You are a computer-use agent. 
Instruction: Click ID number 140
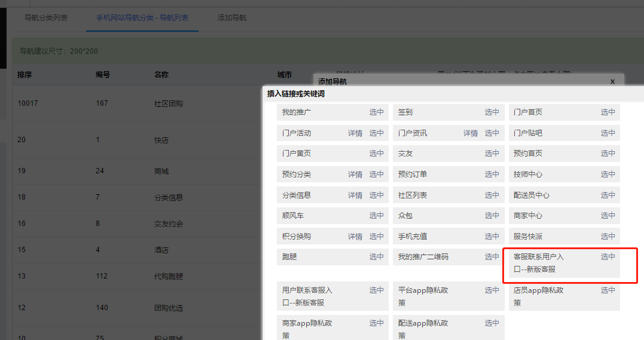(x=102, y=308)
